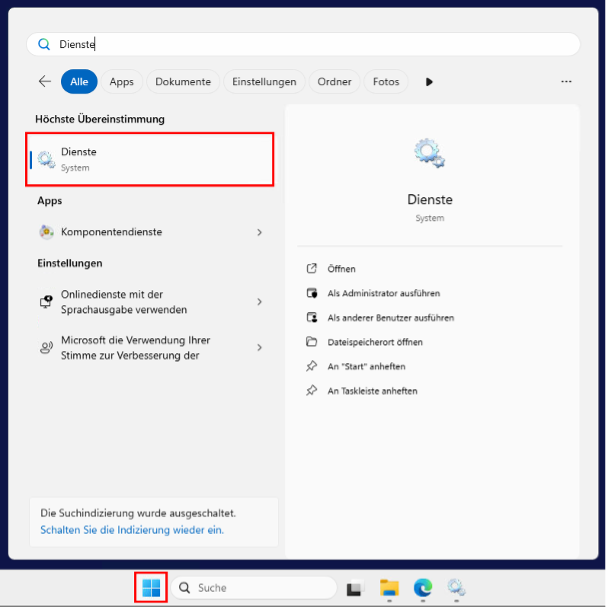Screen dimensions: 606x608
Task: Switch to the Ordner filter tab
Action: coord(335,81)
